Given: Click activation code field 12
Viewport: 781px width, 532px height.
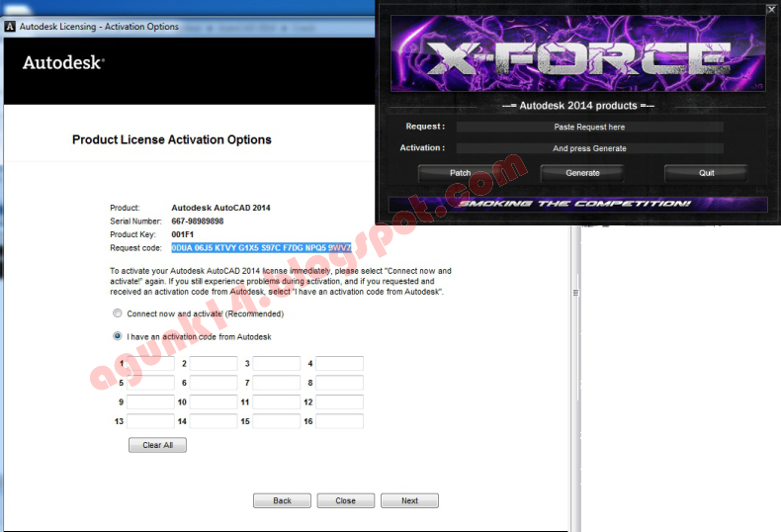Looking at the screenshot, I should (340, 402).
